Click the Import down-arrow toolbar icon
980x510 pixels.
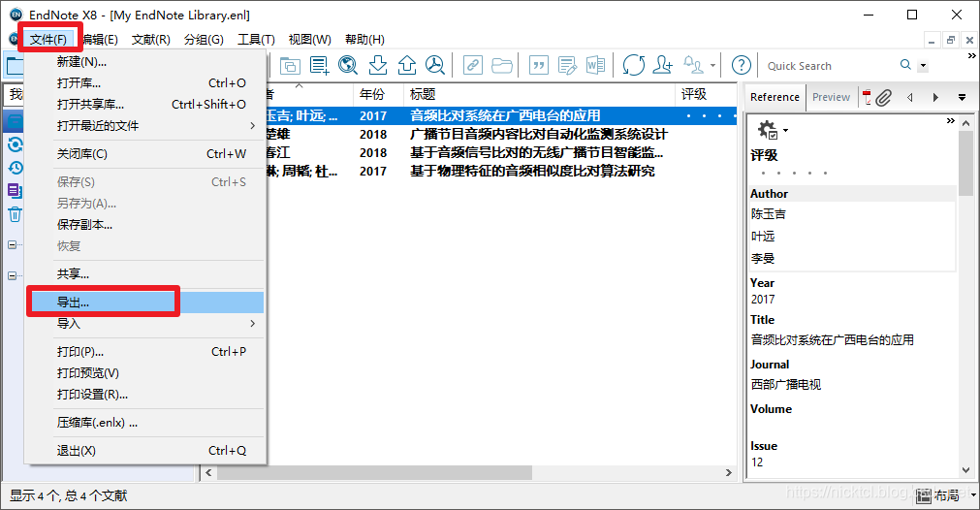377,65
